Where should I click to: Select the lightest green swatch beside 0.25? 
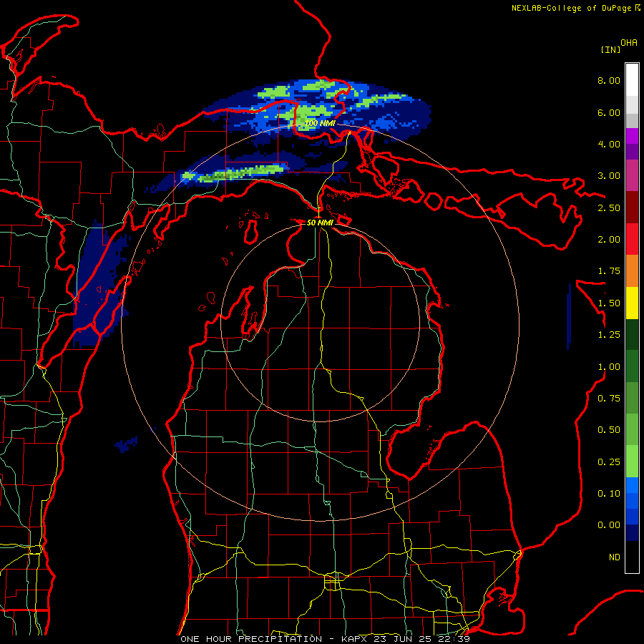click(632, 462)
